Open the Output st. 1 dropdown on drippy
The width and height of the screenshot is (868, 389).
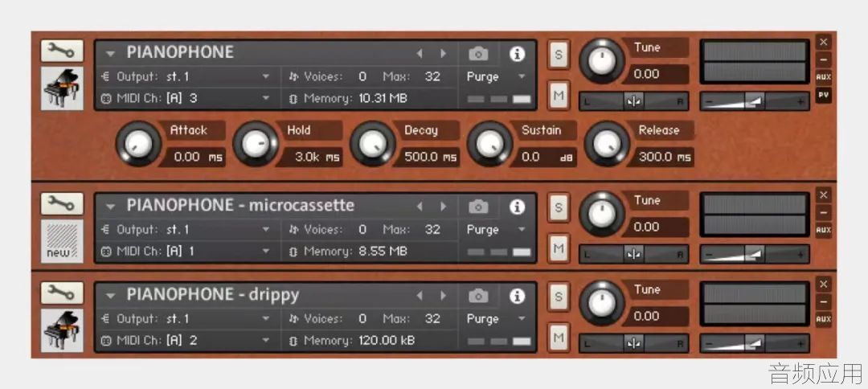coord(186,319)
